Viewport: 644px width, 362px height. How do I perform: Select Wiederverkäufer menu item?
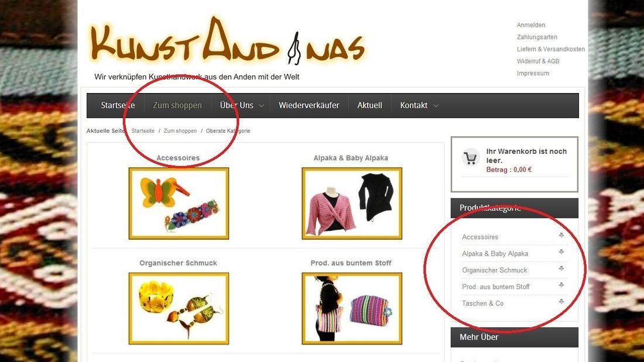coord(309,105)
